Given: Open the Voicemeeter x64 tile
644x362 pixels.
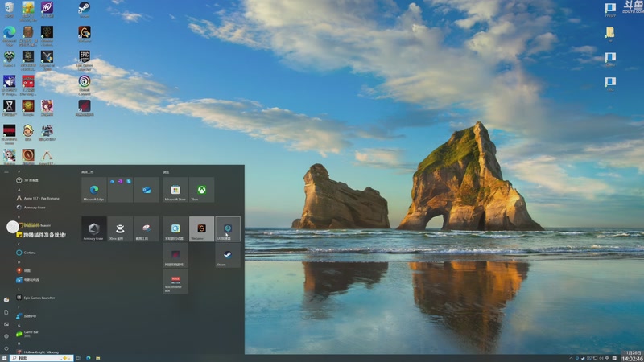Looking at the screenshot, I should tap(175, 281).
